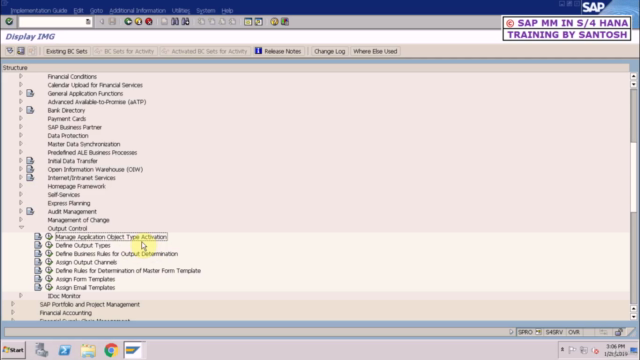
Task: Select Calendar Upload for Financial Services entry
Action: point(95,85)
